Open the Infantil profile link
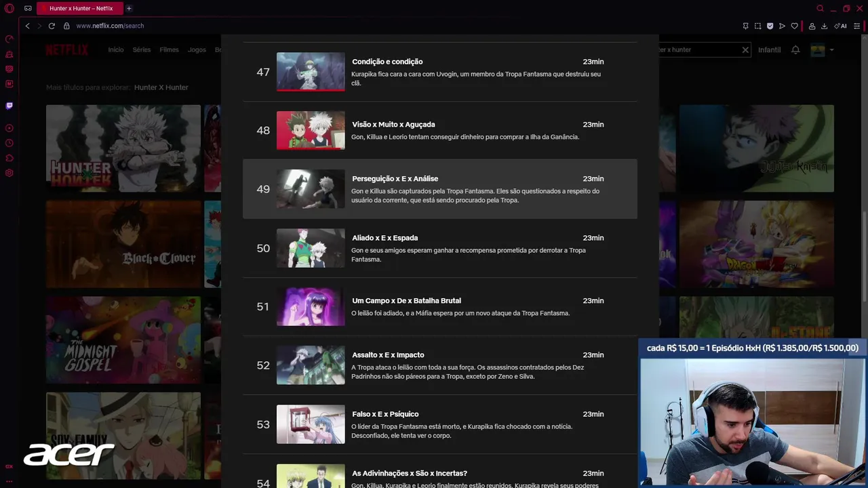The width and height of the screenshot is (868, 488). coord(769,49)
